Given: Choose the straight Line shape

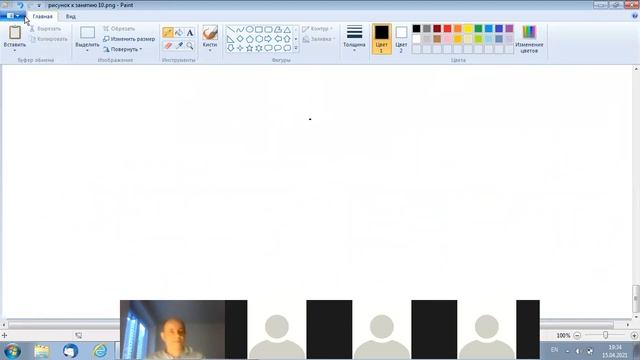Looking at the screenshot, I should click(231, 29).
